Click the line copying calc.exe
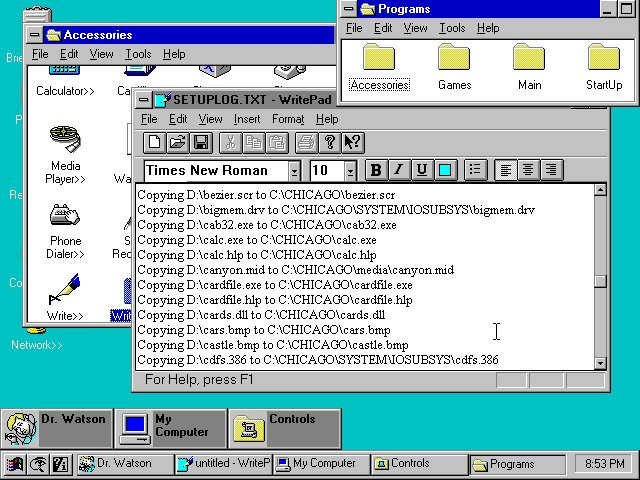Screen dimensions: 640x480 point(257,240)
